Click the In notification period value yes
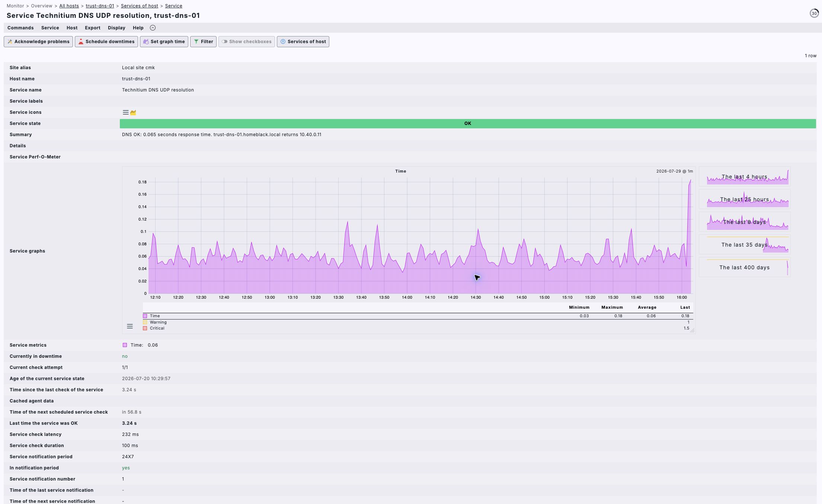822x504 pixels. coord(126,468)
